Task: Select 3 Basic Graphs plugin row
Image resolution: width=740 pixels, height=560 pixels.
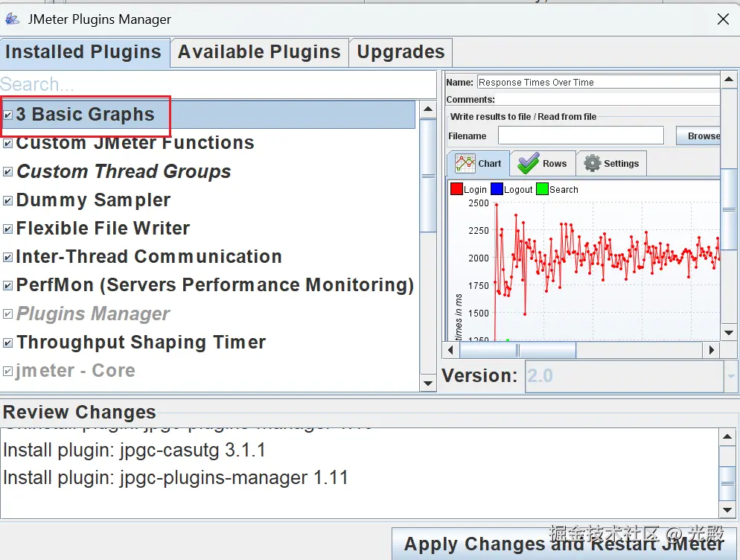Action: tap(209, 115)
